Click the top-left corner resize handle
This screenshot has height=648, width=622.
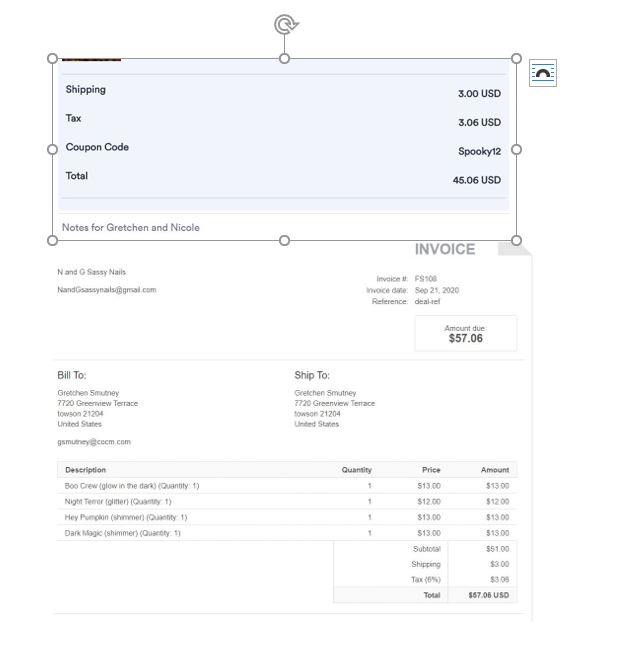(x=53, y=58)
